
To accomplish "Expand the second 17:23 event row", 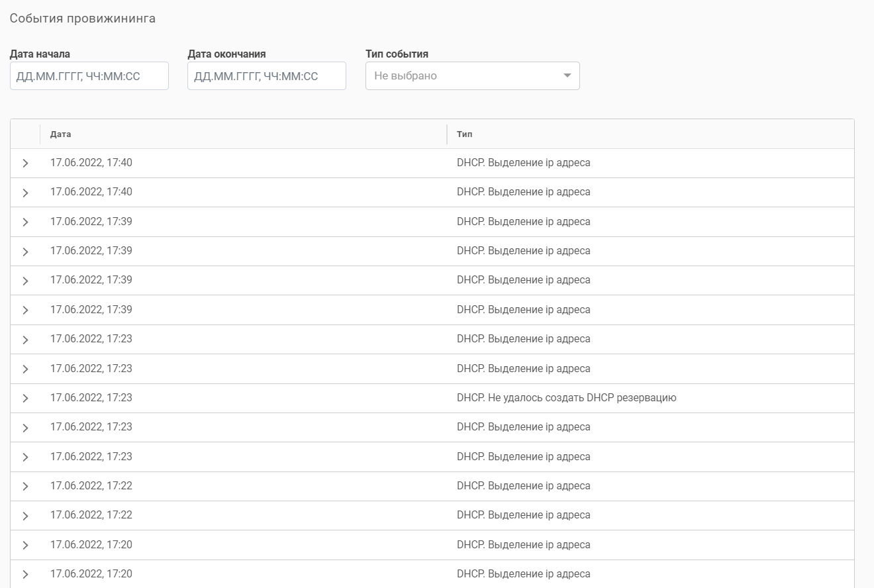I will coord(25,369).
